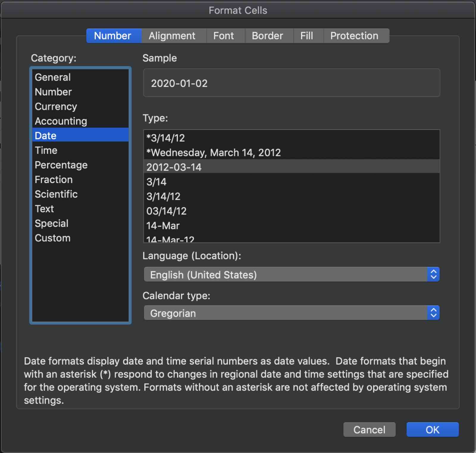Select the Number tab

[x=113, y=36]
